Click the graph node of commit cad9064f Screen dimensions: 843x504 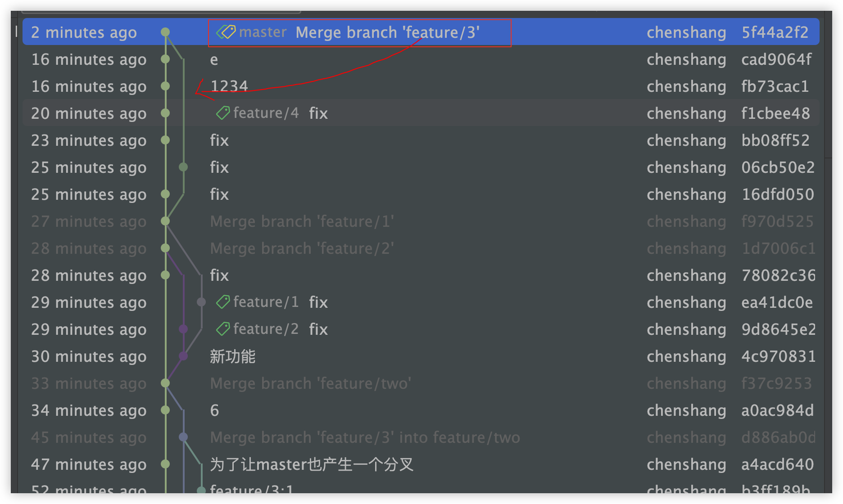coord(165,59)
